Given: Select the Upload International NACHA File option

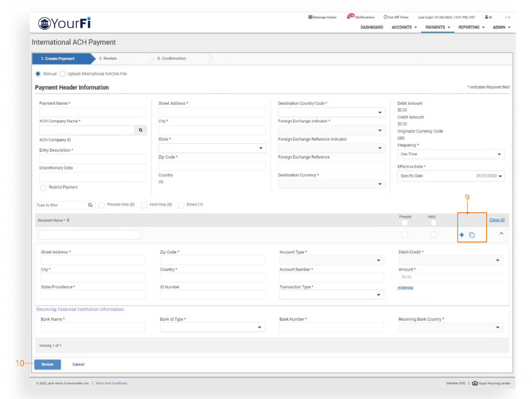Looking at the screenshot, I should 63,74.
